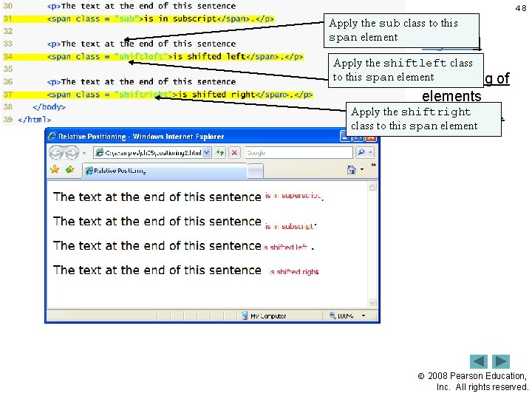Click the Google search box

coord(299,153)
